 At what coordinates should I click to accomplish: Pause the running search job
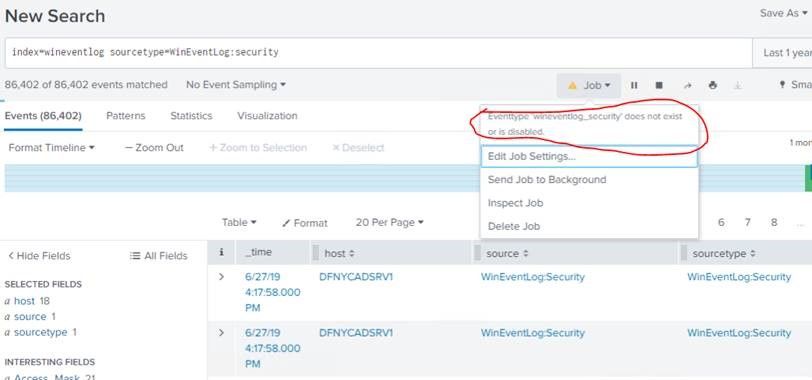click(634, 85)
